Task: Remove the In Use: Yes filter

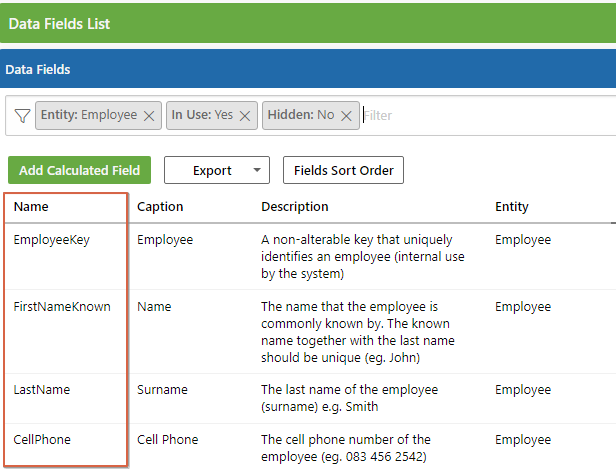Action: tap(245, 116)
